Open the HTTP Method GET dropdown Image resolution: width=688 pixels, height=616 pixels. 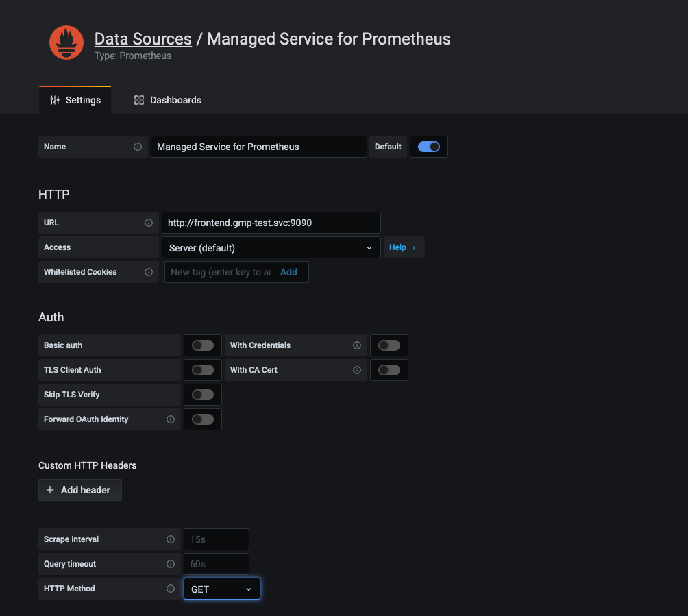[221, 589]
